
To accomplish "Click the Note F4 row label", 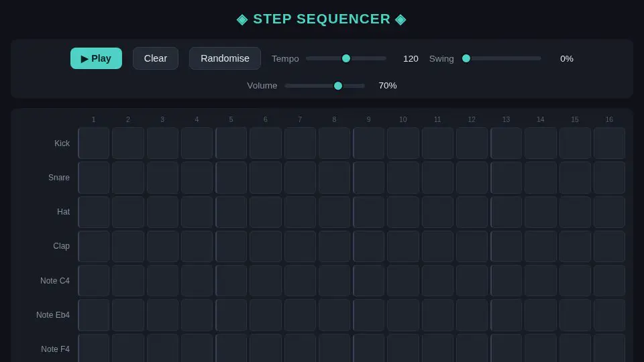I will (x=55, y=349).
